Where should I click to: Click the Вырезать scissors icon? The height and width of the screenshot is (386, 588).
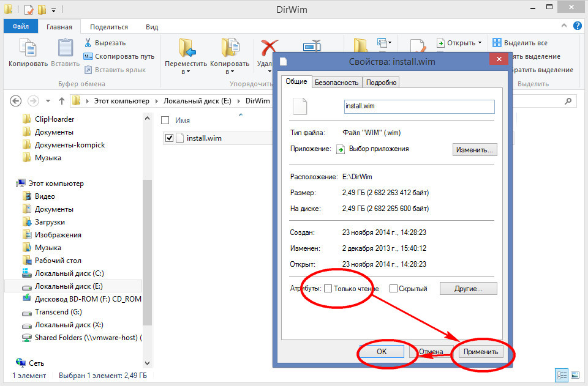click(88, 43)
